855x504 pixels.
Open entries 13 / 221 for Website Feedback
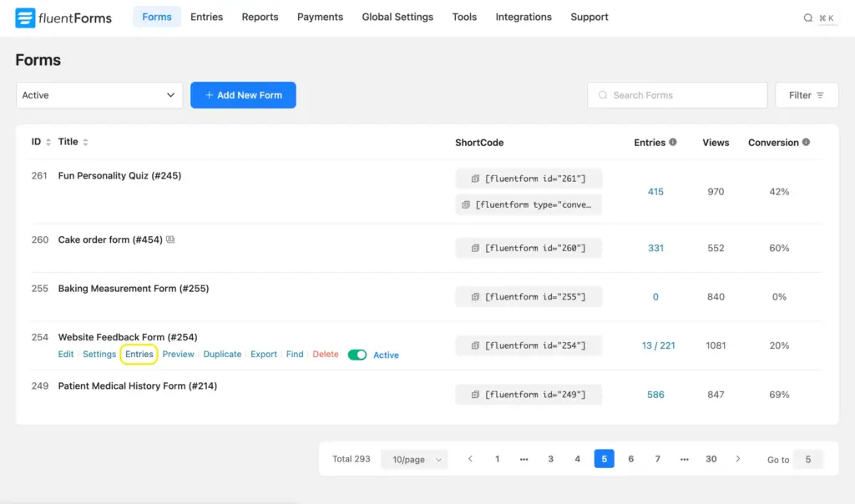(658, 345)
